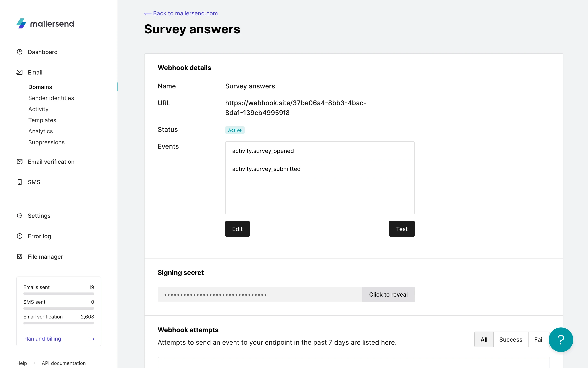Click the Email envelope sidebar icon
Image resolution: width=588 pixels, height=368 pixels.
tap(20, 72)
